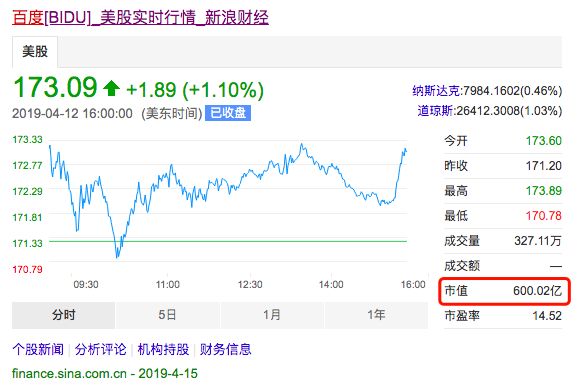Open the 个股新闻 link
Screen dimensions: 578x389
(38, 349)
